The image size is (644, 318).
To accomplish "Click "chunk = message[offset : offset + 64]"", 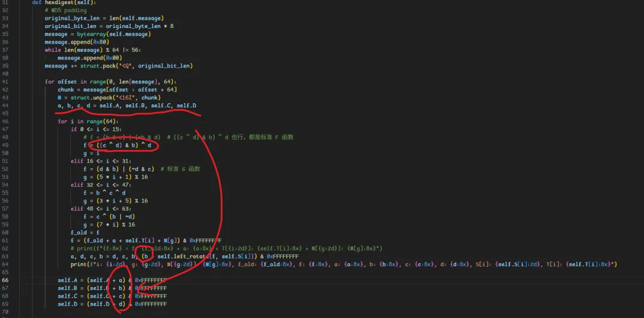I will click(117, 90).
